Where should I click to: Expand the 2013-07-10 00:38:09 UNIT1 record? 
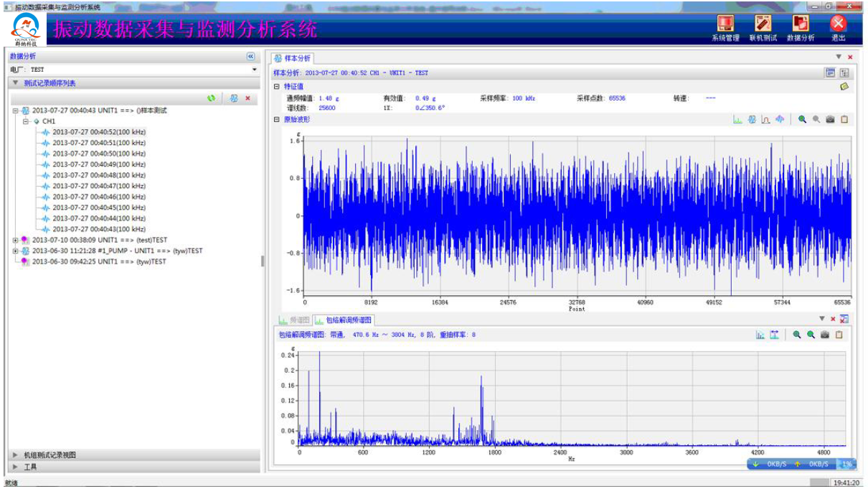[16, 240]
